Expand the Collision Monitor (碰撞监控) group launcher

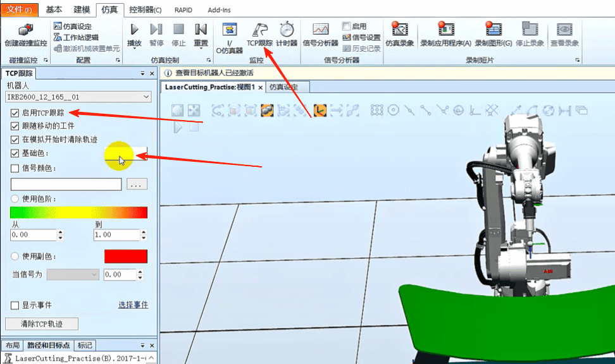(46, 60)
